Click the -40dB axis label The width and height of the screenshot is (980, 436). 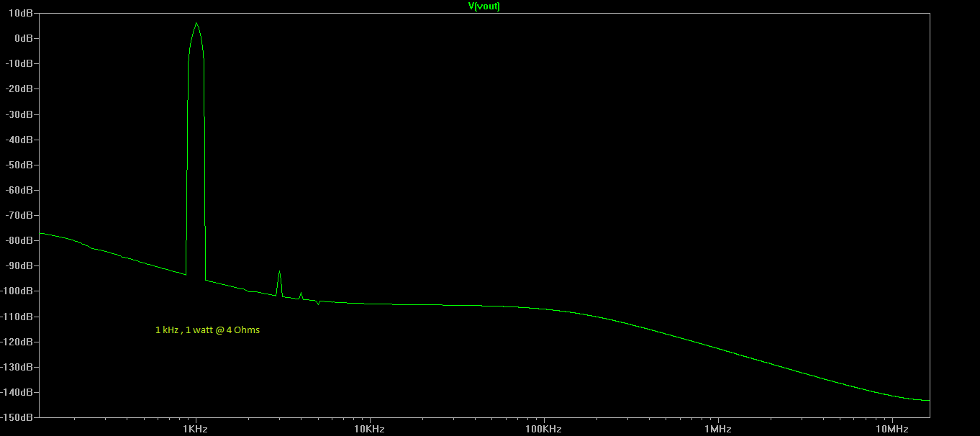pos(21,140)
